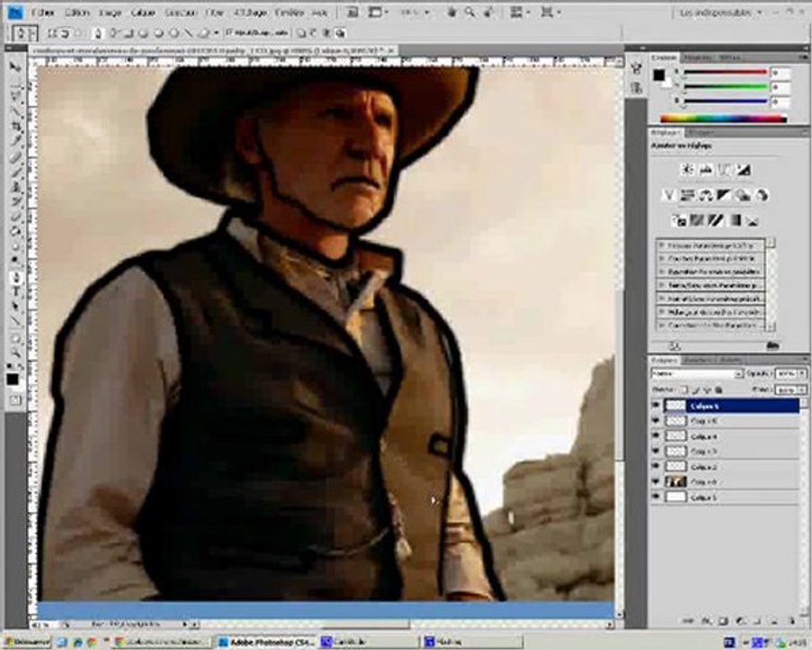Open the layer blend mode dropdown

697,373
